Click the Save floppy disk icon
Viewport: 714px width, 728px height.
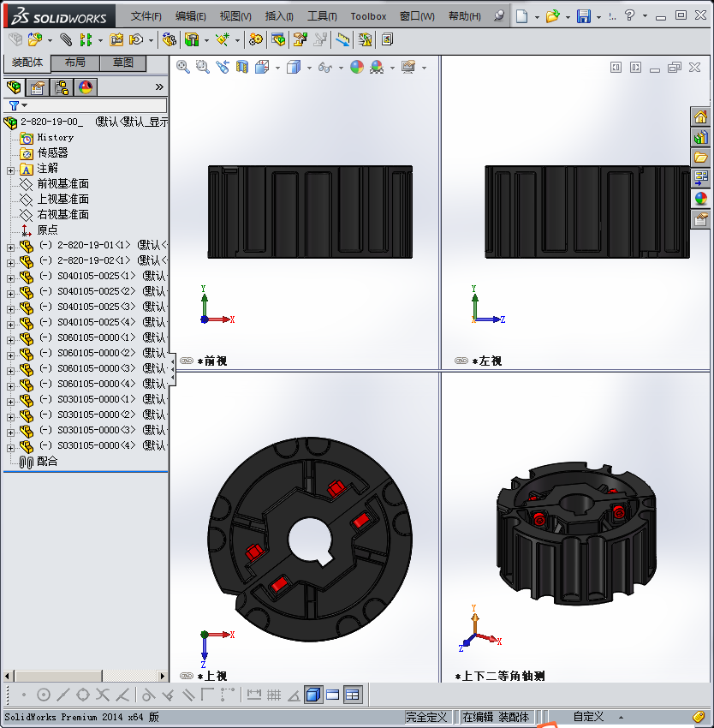click(584, 16)
